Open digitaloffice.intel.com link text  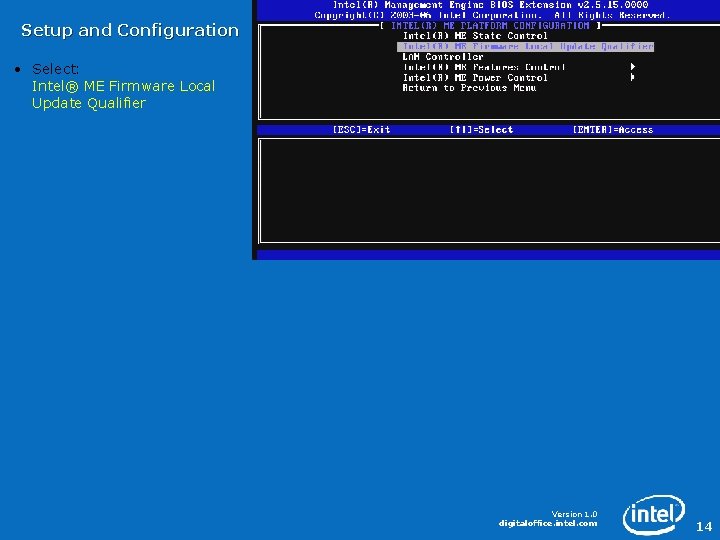(548, 523)
